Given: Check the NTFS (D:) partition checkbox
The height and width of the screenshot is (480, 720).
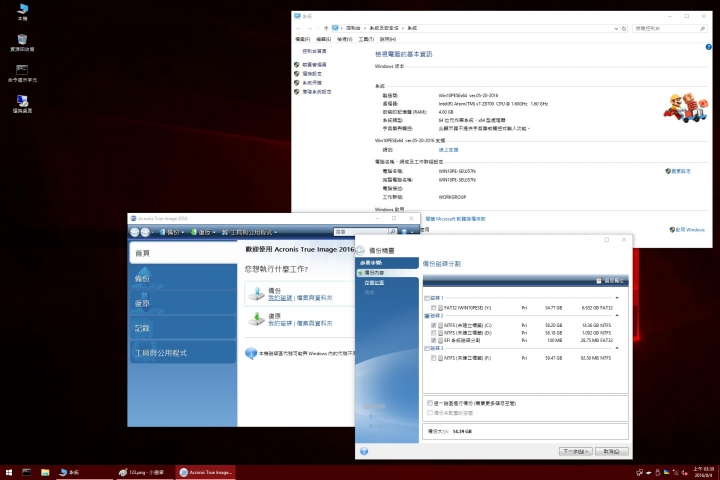Looking at the screenshot, I should tap(433, 333).
